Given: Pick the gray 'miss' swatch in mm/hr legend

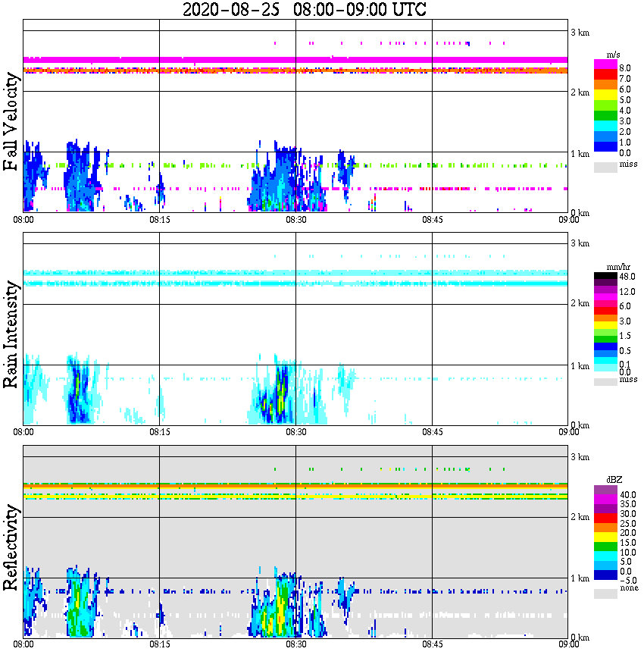Looking at the screenshot, I should point(605,381).
